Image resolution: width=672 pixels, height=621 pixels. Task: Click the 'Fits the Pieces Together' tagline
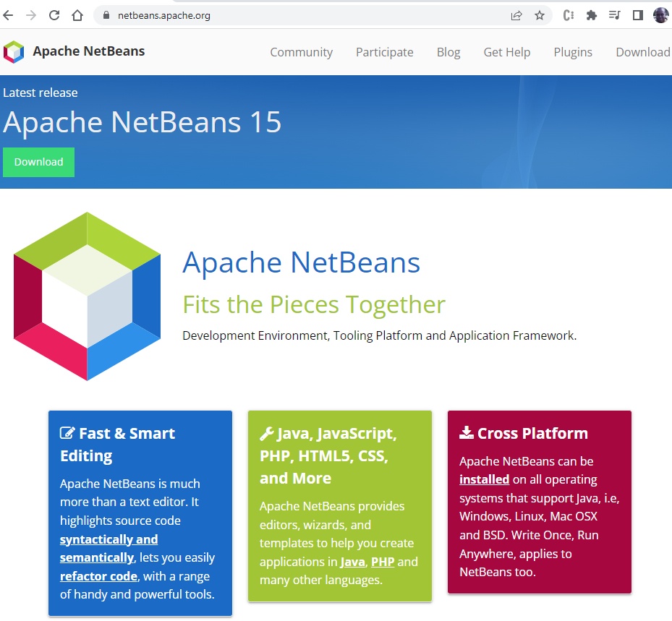314,305
